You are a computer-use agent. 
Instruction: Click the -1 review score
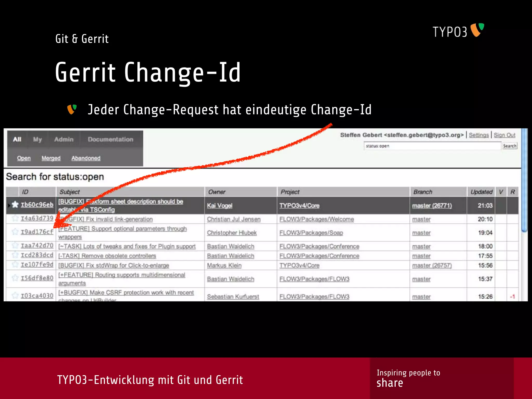click(x=512, y=297)
